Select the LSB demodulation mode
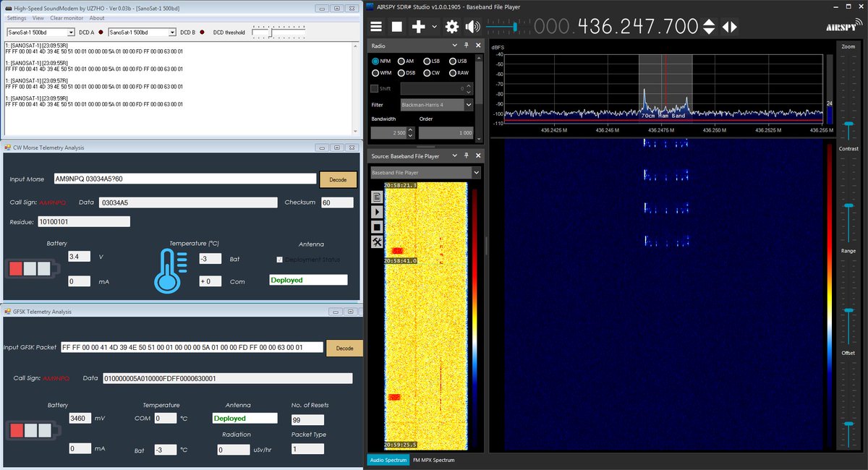 (431, 61)
